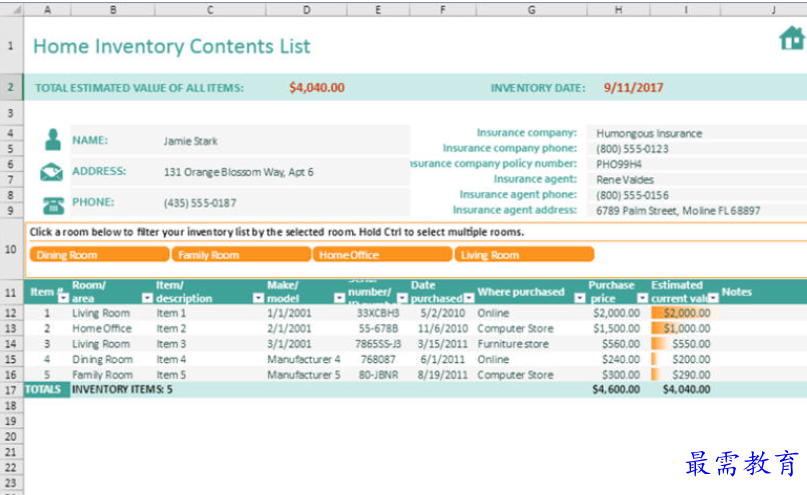Open the Date purchased filter dropdown
This screenshot has width=807, height=495.
point(468,298)
